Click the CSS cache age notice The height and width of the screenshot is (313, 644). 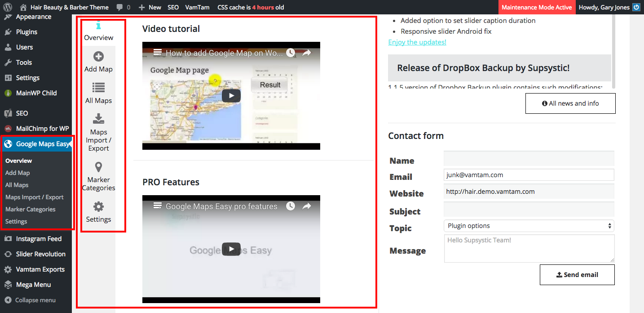(x=251, y=7)
